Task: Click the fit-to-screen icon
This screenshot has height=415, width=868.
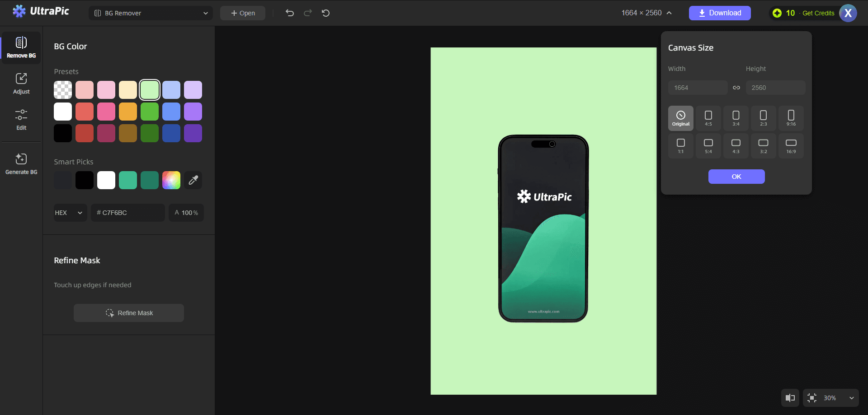Action: click(812, 398)
